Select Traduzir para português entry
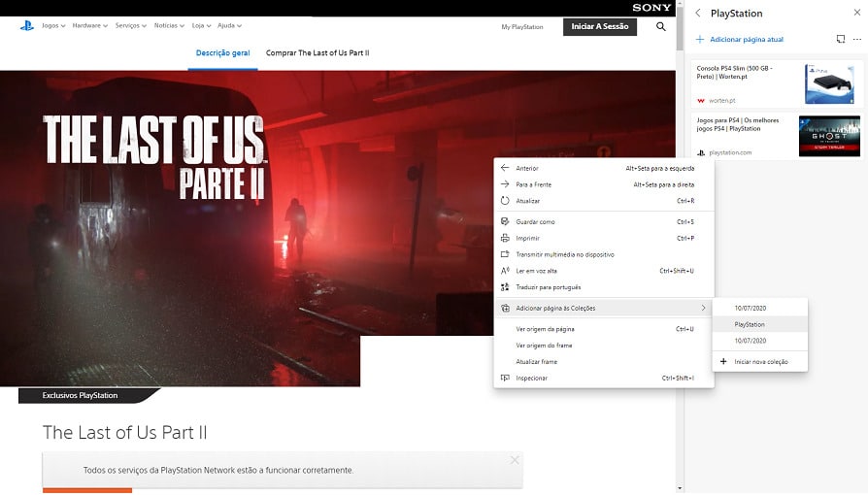The height and width of the screenshot is (495, 868). click(x=603, y=287)
